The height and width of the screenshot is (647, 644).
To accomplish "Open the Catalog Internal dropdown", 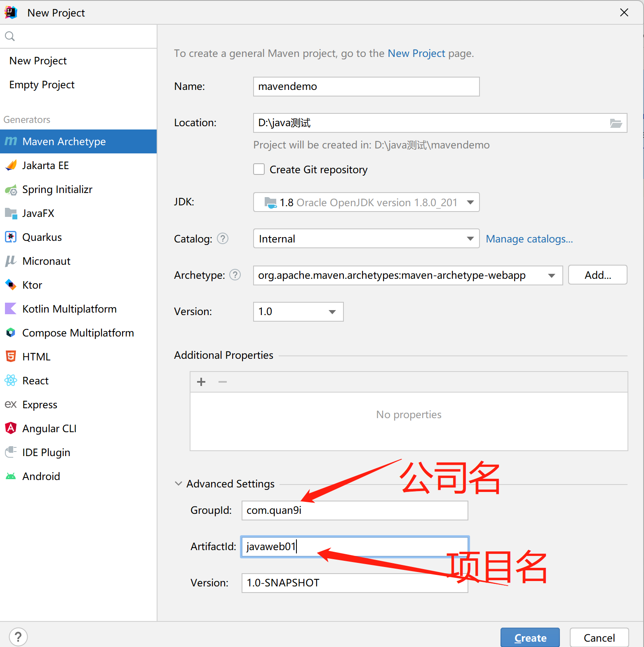I will click(x=367, y=239).
